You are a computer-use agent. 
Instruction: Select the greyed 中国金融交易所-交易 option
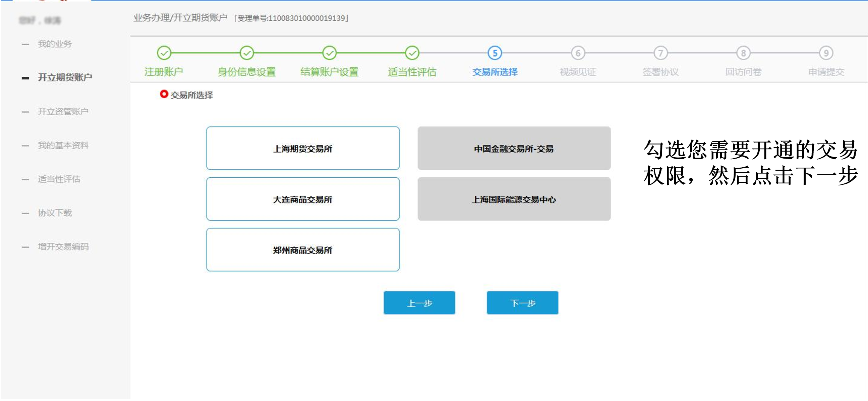514,148
